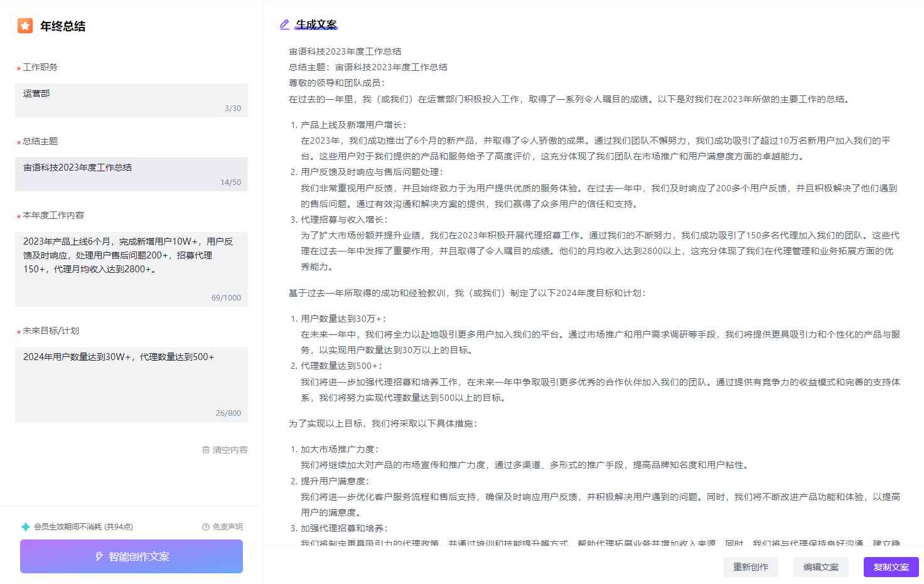Viewport: 924px width, 584px height.
Task: Click list item 产品上线及新增用户增长：
Action: tap(353, 125)
